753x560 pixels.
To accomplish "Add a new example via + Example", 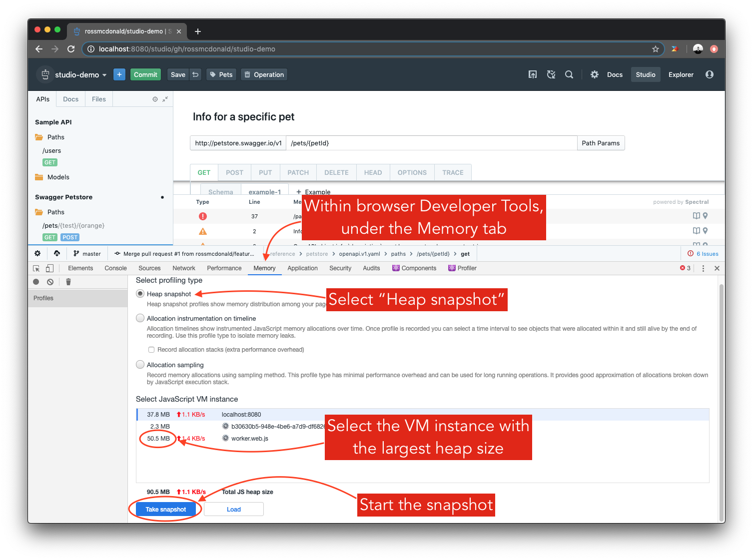I will click(313, 191).
